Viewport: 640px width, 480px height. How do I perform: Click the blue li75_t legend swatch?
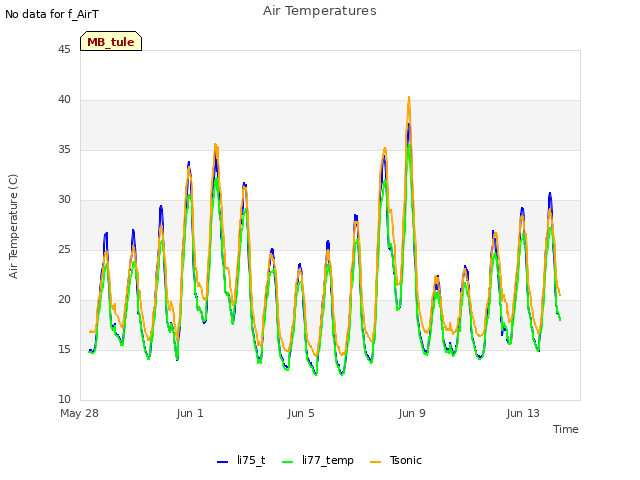pyautogui.click(x=222, y=462)
